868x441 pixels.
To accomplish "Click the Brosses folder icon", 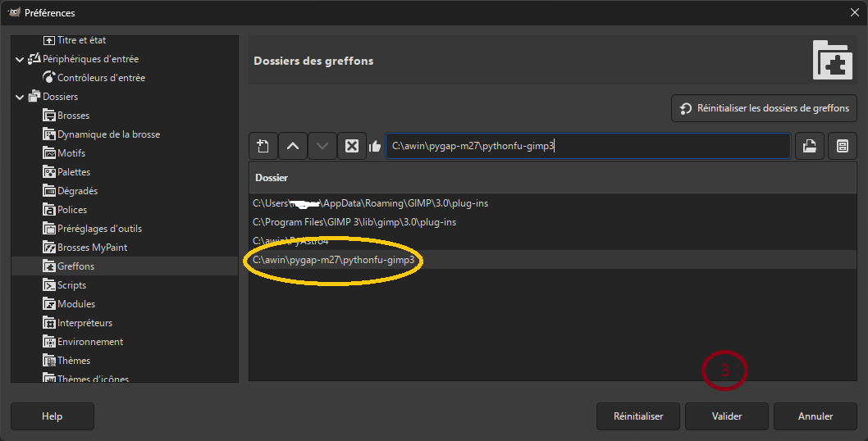I will pyautogui.click(x=49, y=116).
